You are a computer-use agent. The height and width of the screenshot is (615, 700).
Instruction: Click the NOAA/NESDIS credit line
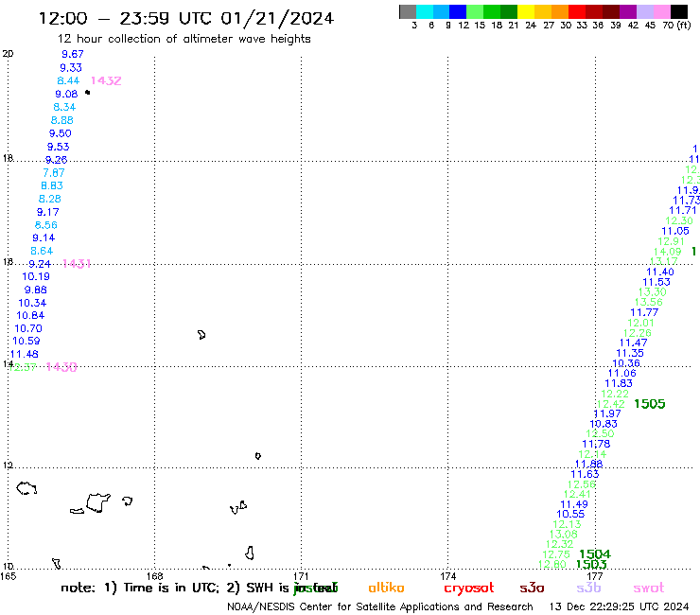tap(380, 606)
